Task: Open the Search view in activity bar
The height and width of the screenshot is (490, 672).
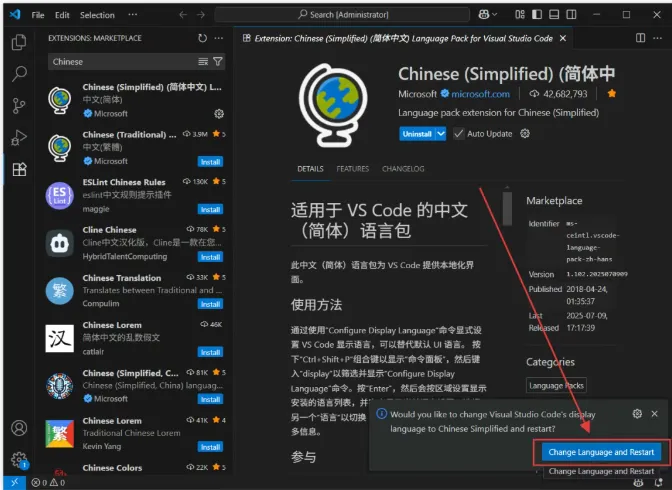Action: tap(19, 74)
